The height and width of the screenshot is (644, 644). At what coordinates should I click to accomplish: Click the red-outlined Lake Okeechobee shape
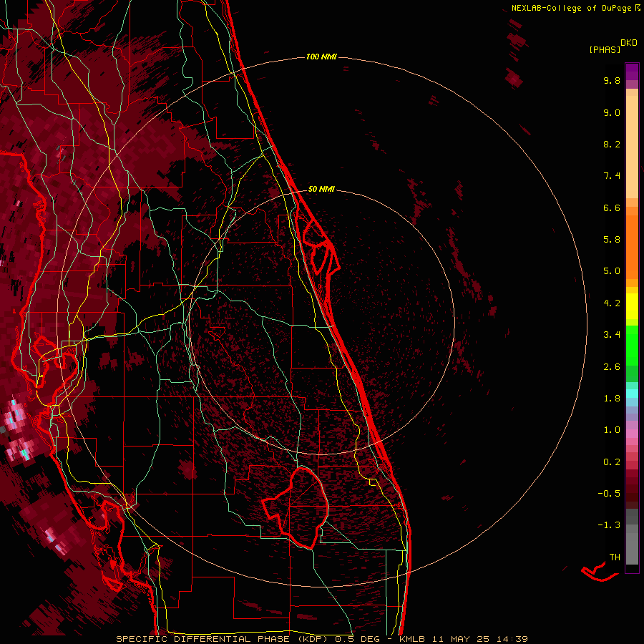296,507
